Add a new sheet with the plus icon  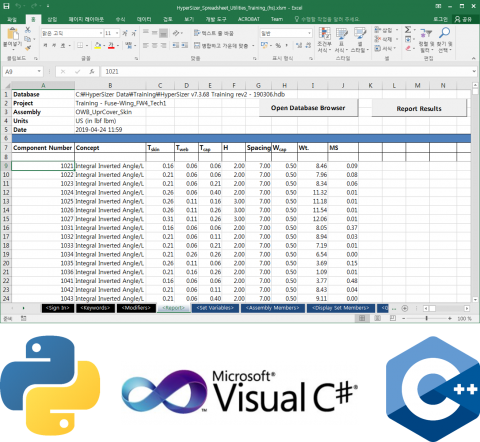tap(405, 308)
